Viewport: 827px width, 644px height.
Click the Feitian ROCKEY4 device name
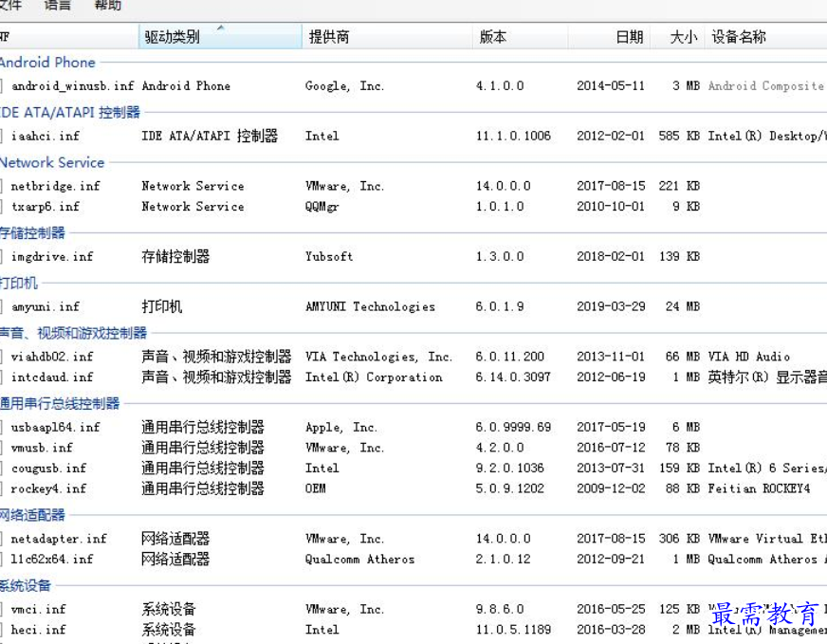click(x=759, y=489)
